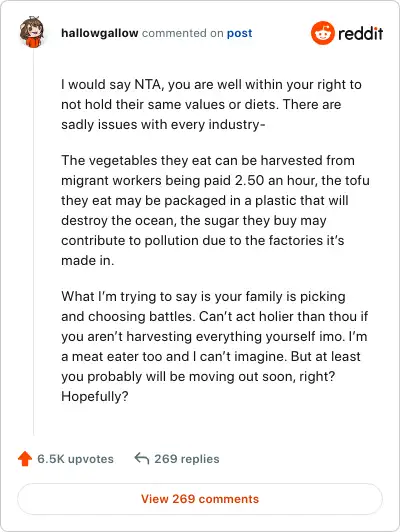Click the final word "Hopefully?"
This screenshot has height=532, width=400.
point(95,396)
